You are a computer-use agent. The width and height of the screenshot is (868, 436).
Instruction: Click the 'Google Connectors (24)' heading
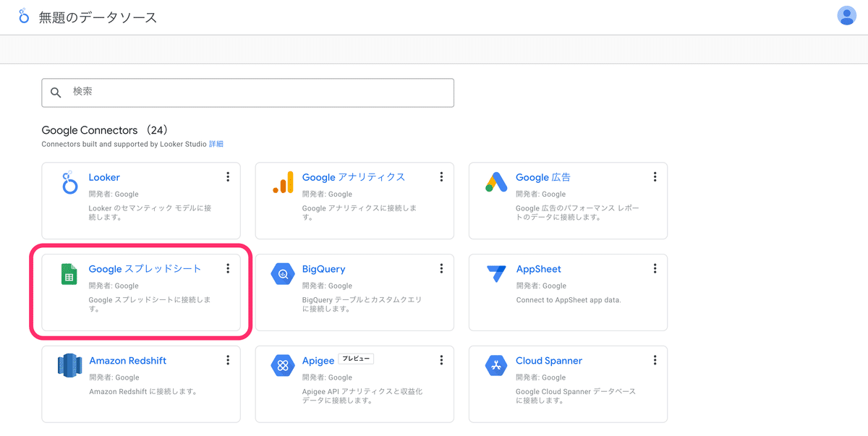point(105,130)
